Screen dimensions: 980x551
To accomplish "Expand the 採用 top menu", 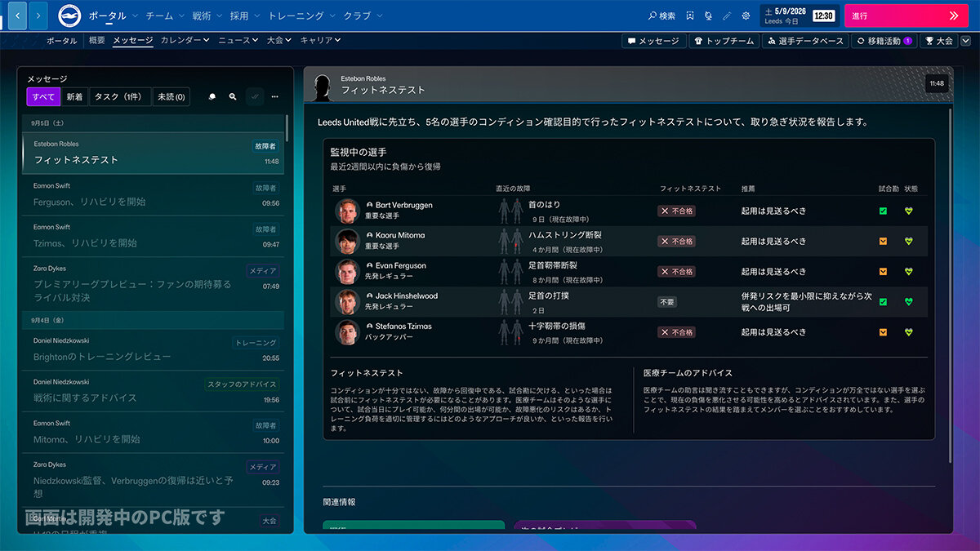I will click(x=244, y=16).
